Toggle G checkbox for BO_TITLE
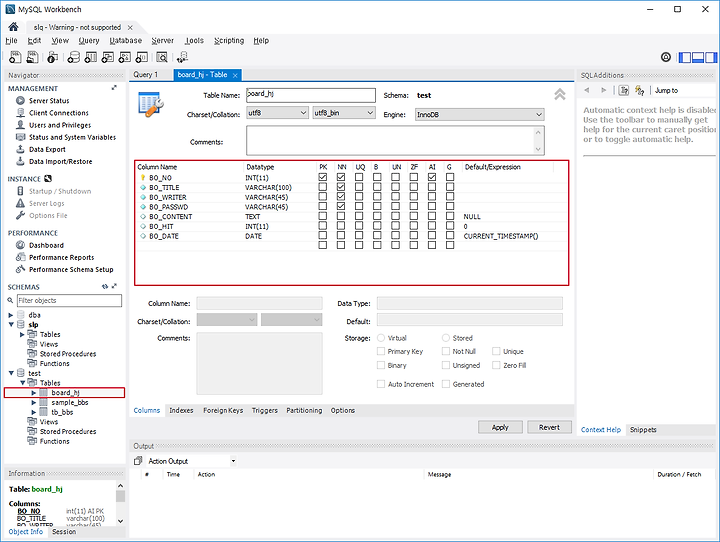The image size is (720, 542). tap(450, 187)
